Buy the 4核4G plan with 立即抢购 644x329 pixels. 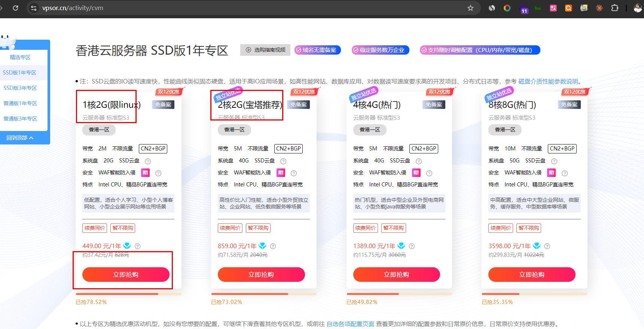pyautogui.click(x=397, y=274)
